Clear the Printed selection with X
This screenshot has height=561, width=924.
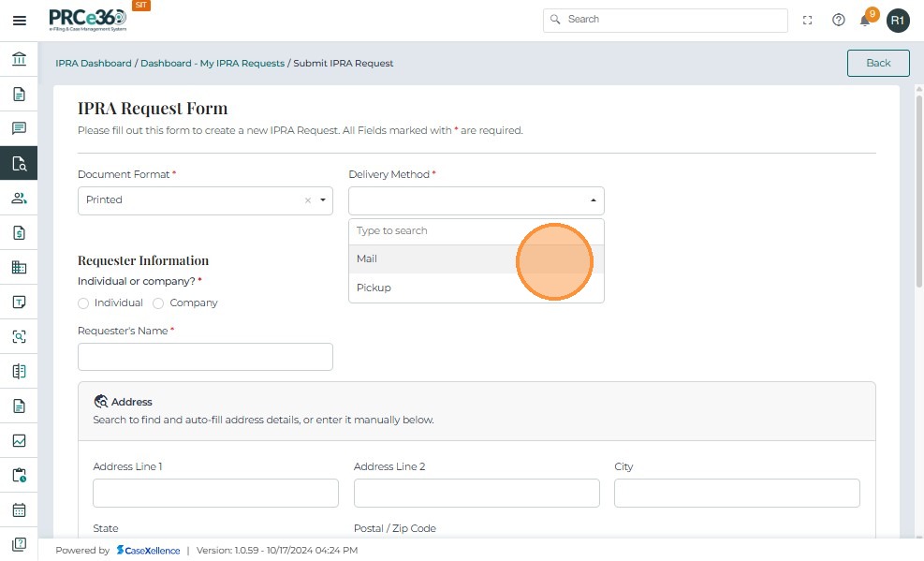pos(307,200)
